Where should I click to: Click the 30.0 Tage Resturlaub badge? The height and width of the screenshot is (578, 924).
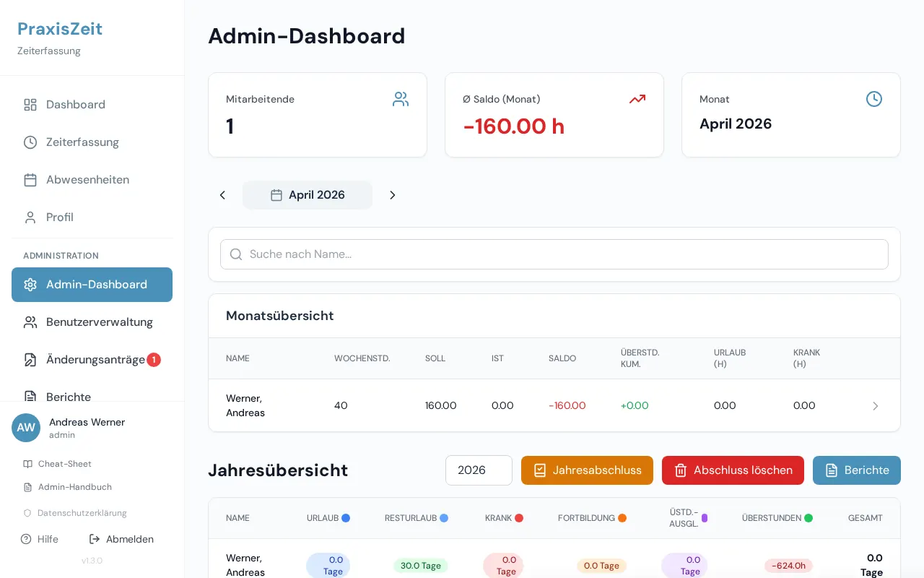click(x=421, y=566)
